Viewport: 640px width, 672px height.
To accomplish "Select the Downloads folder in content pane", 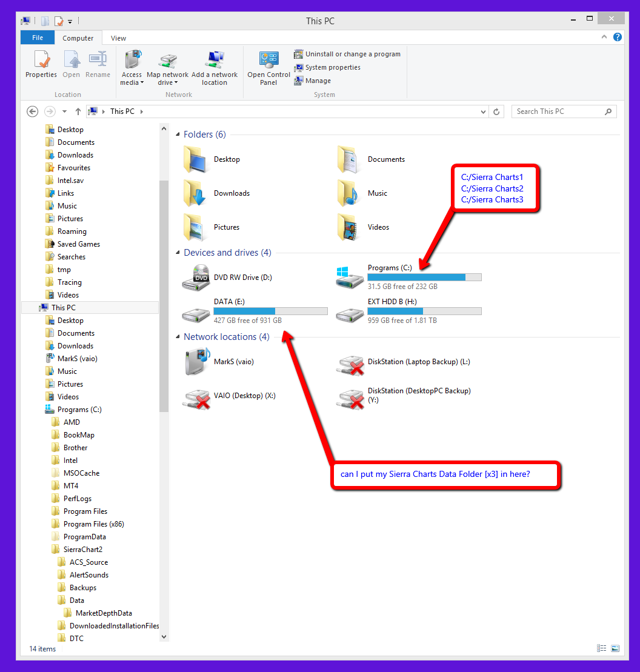I will pos(216,193).
